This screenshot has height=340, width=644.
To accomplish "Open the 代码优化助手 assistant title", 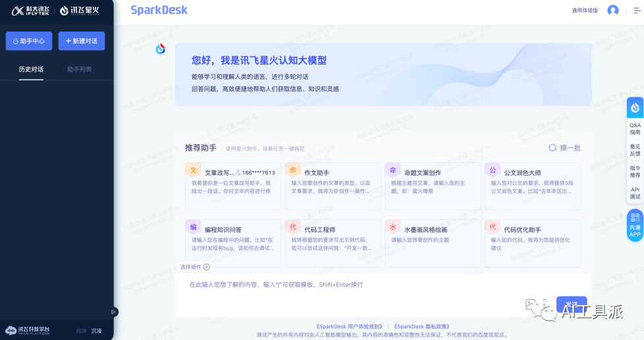I will click(x=522, y=230).
